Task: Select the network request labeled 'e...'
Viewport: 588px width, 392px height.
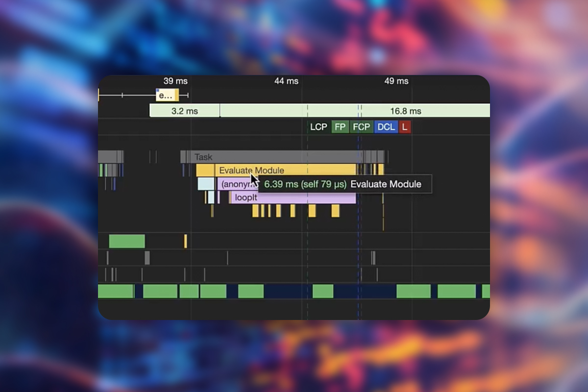Action: pyautogui.click(x=168, y=95)
